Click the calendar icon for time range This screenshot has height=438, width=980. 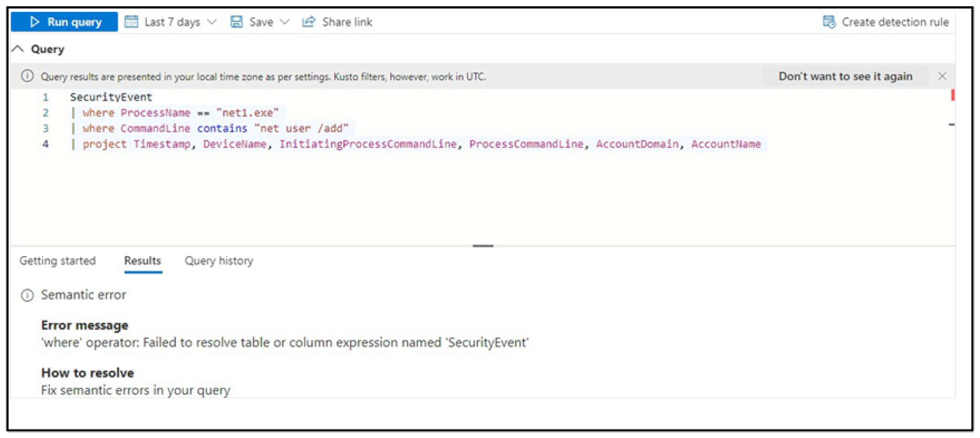coord(131,22)
